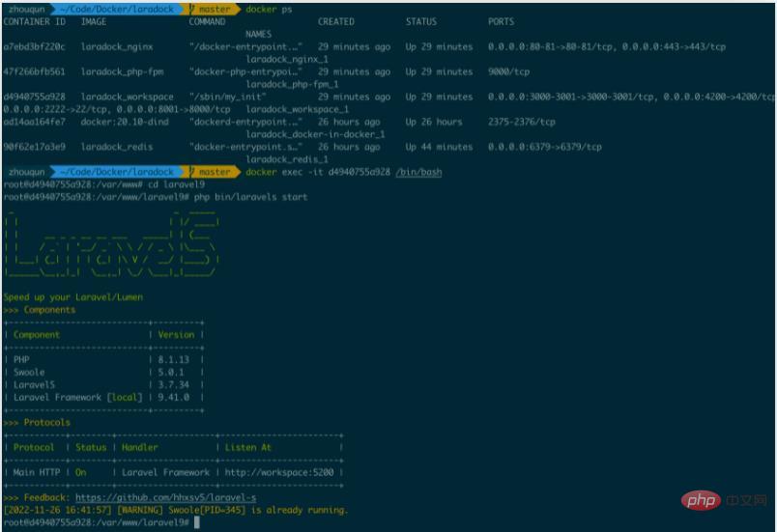Click the laradock_redis_1 container name
777x532 pixels.
(x=287, y=159)
